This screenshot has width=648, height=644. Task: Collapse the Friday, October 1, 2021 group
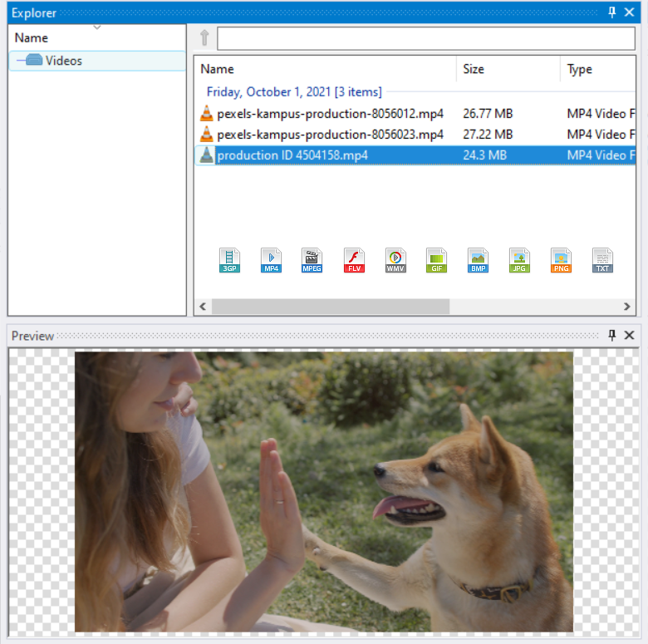tap(293, 92)
